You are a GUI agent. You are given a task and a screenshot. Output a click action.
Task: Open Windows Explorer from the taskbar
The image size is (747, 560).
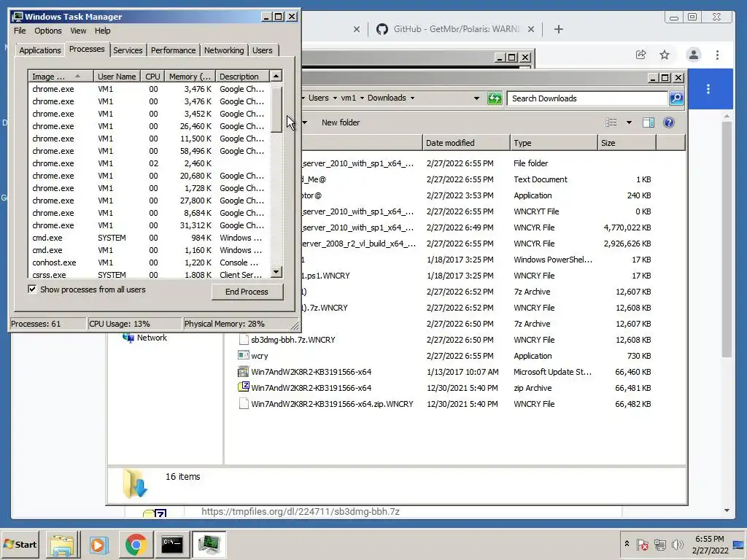click(63, 545)
